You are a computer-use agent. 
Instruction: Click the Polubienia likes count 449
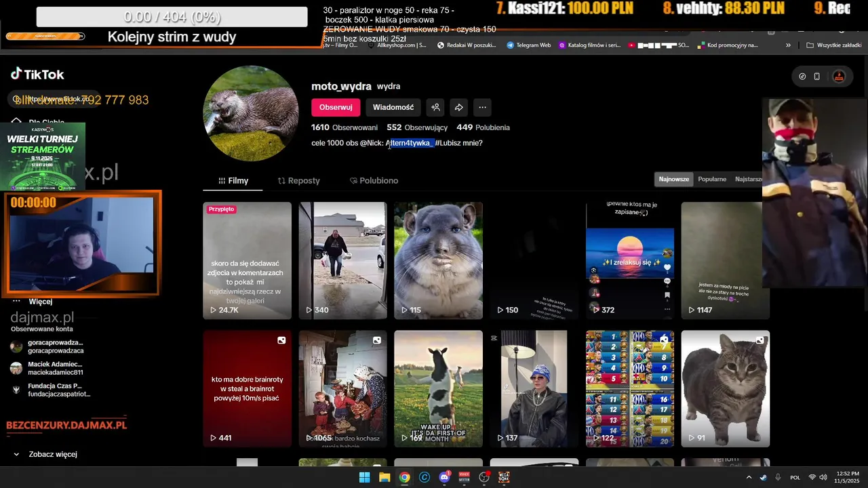483,127
